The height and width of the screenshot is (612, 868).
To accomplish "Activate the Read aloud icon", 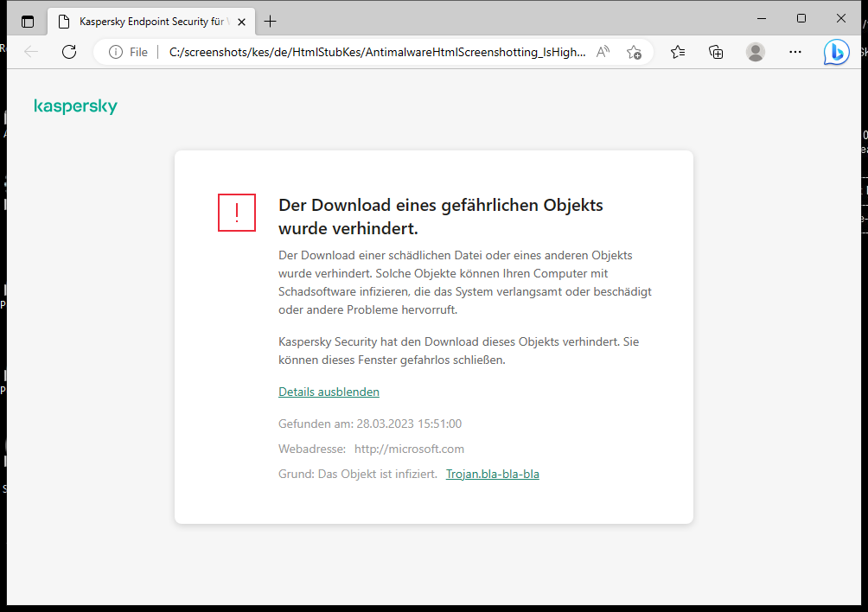I will [603, 52].
